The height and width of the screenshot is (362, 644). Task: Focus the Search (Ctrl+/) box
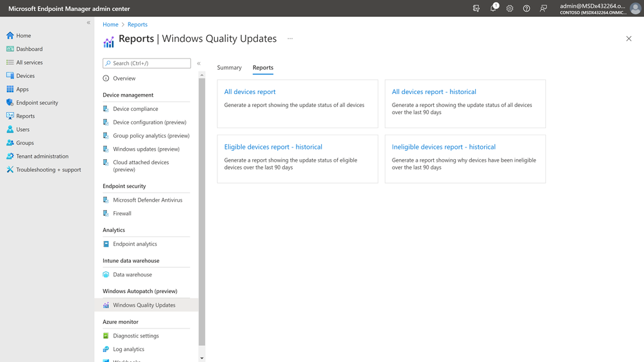(x=146, y=63)
